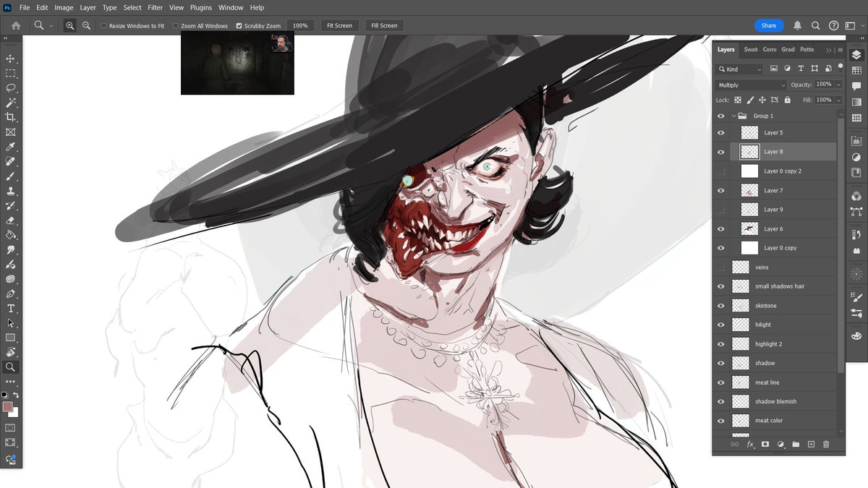Viewport: 868px width, 488px height.
Task: Open the Layers panel hamburger menu
Action: [x=839, y=50]
